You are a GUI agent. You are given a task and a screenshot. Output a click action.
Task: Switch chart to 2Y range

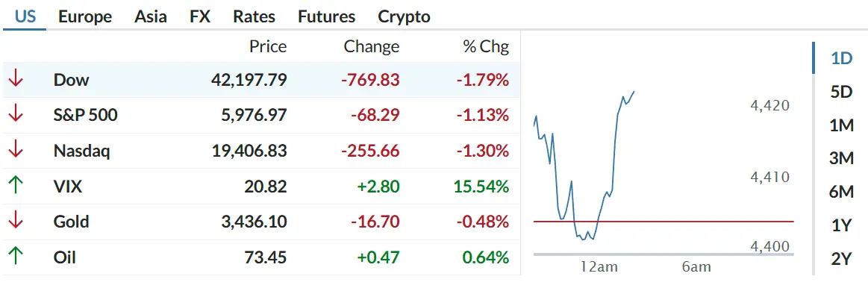[841, 259]
